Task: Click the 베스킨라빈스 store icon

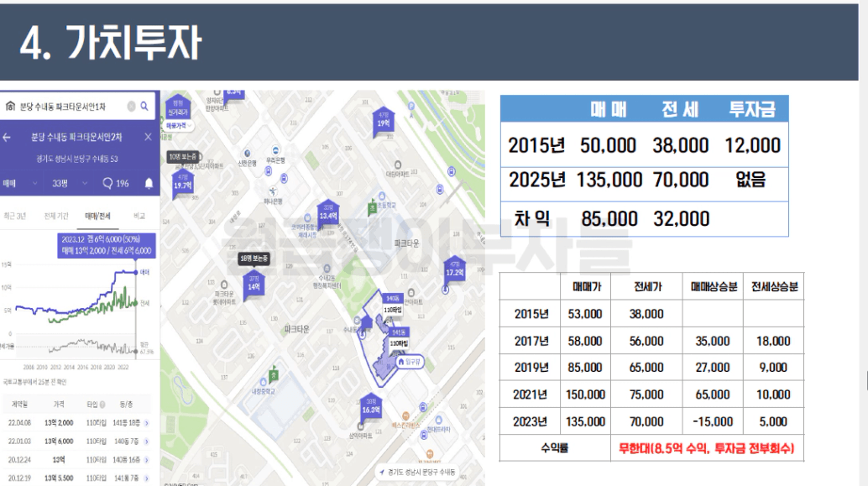Action: pyautogui.click(x=405, y=415)
